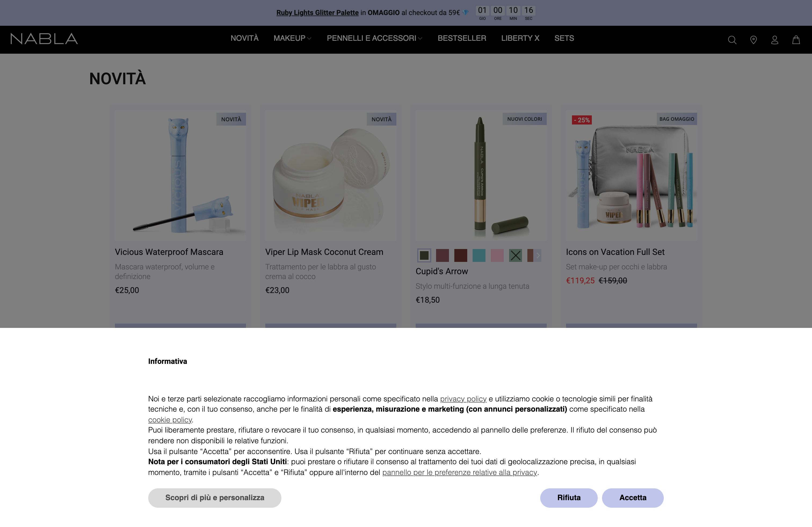Open the cookie policy link
The height and width of the screenshot is (527, 812).
[170, 420]
